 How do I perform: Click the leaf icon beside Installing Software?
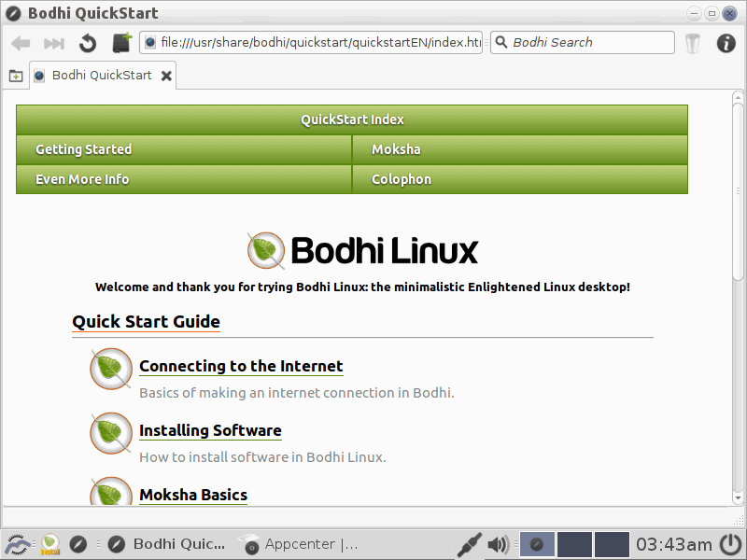111,433
